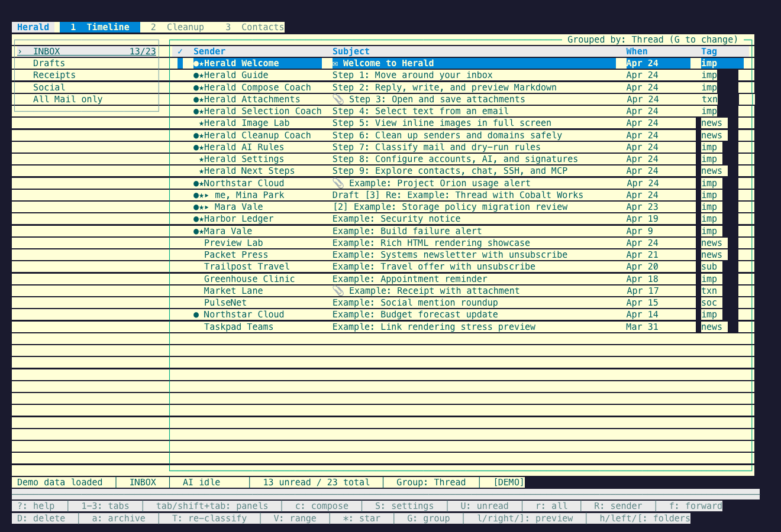Image resolution: width=781 pixels, height=532 pixels.
Task: Click 'sub' tag on Trailpost Travel row
Action: (709, 267)
